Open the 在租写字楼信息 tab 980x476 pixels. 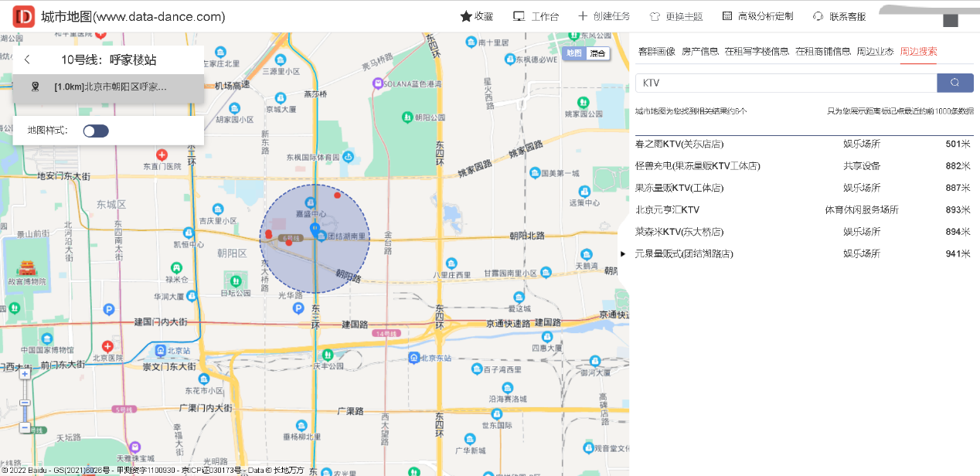757,52
